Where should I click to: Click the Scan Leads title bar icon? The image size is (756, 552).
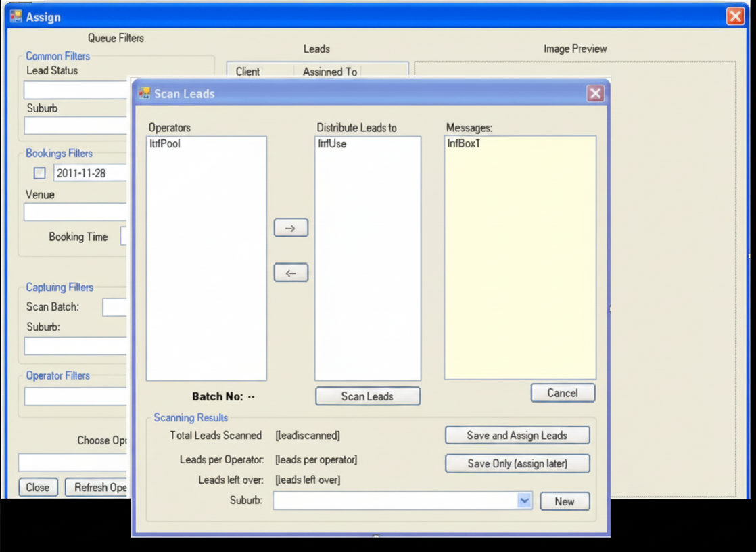(x=144, y=93)
